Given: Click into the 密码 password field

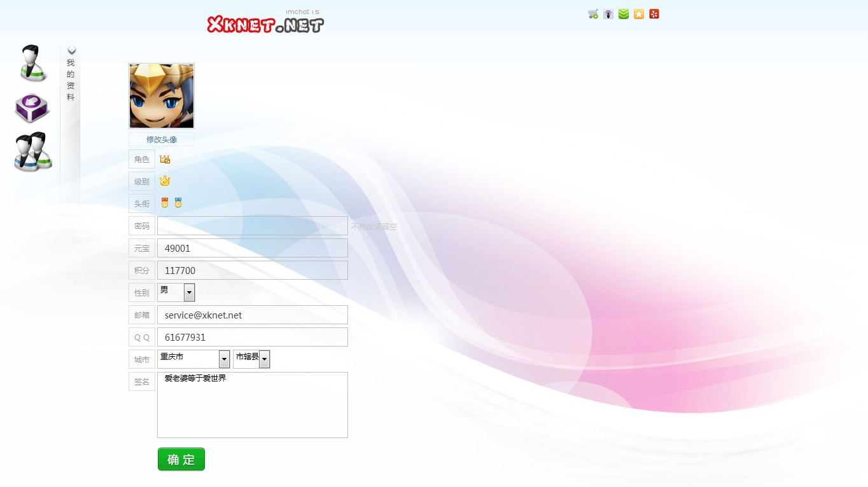Looking at the screenshot, I should [252, 226].
